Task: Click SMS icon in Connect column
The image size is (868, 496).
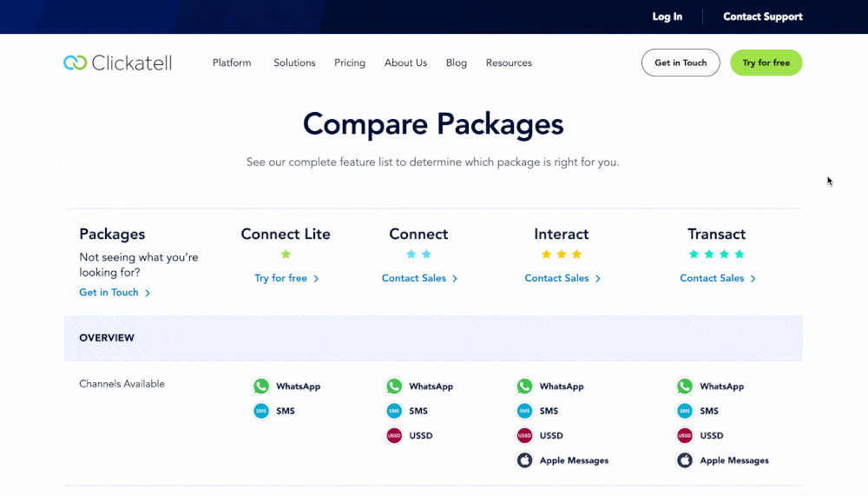Action: tap(394, 411)
